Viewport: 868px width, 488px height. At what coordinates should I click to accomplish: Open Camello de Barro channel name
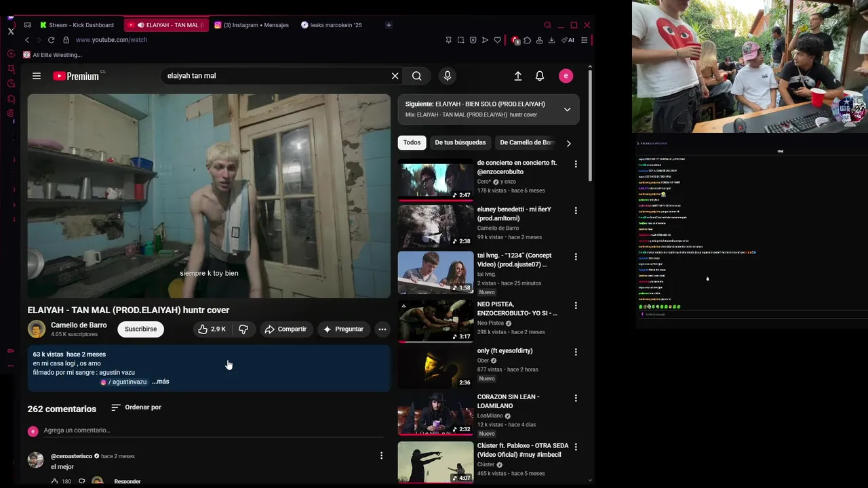tap(79, 325)
